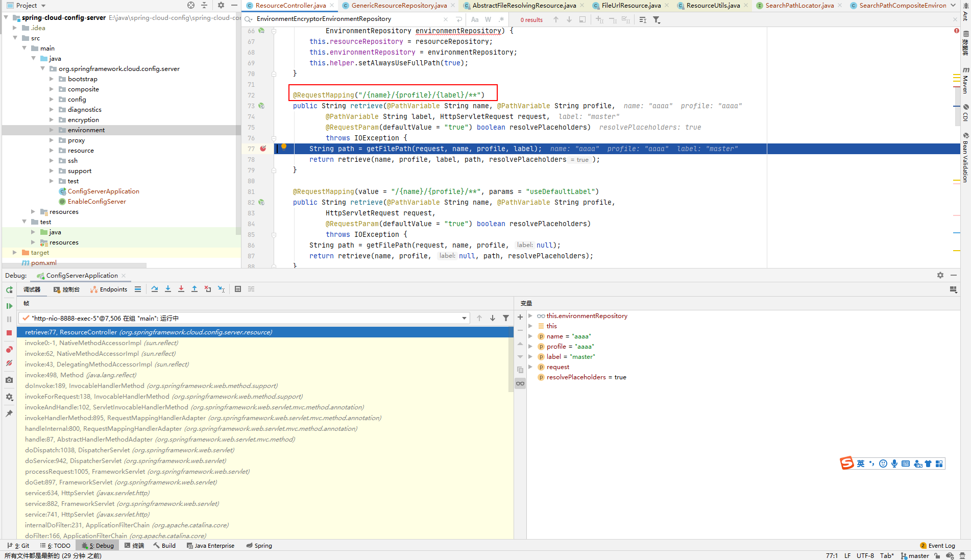Click the Rerun ConfigServerApplication icon

click(x=9, y=289)
